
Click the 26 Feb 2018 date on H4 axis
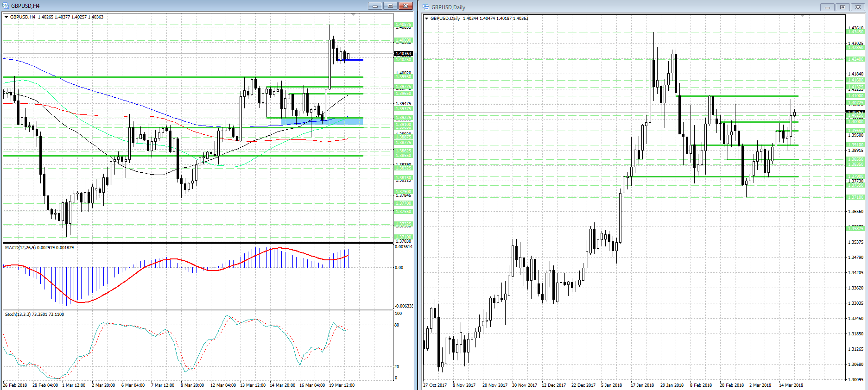click(x=15, y=385)
